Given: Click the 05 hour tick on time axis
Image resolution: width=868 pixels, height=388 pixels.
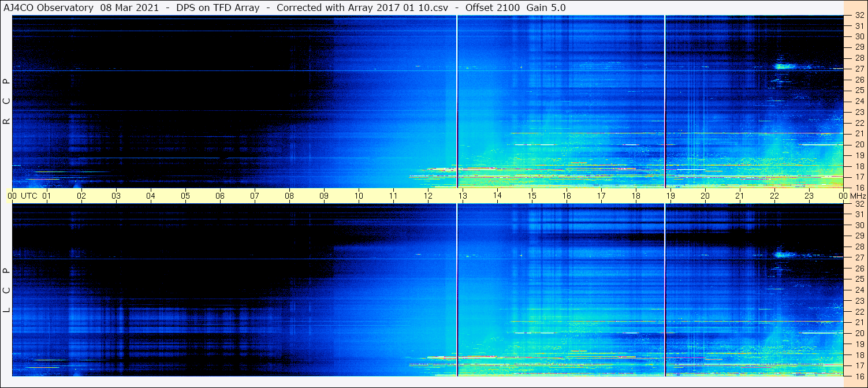Looking at the screenshot, I should [185, 196].
